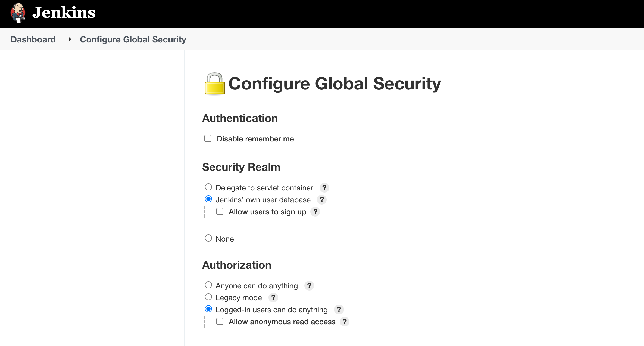Open help for Anyone can do anything
The height and width of the screenshot is (346, 644).
(309, 286)
